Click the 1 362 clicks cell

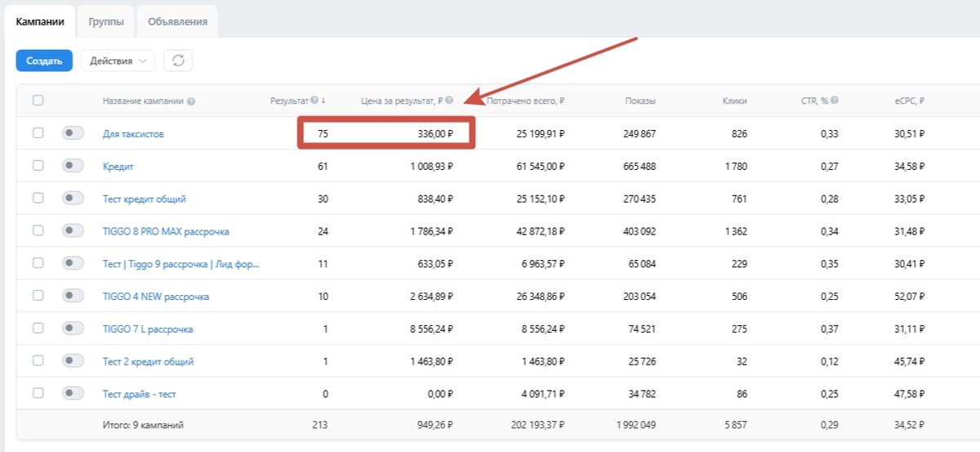(x=735, y=231)
